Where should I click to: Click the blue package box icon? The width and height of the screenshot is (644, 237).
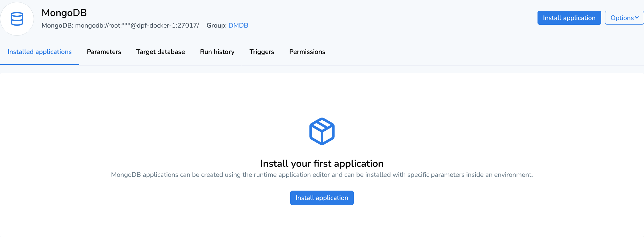322,131
